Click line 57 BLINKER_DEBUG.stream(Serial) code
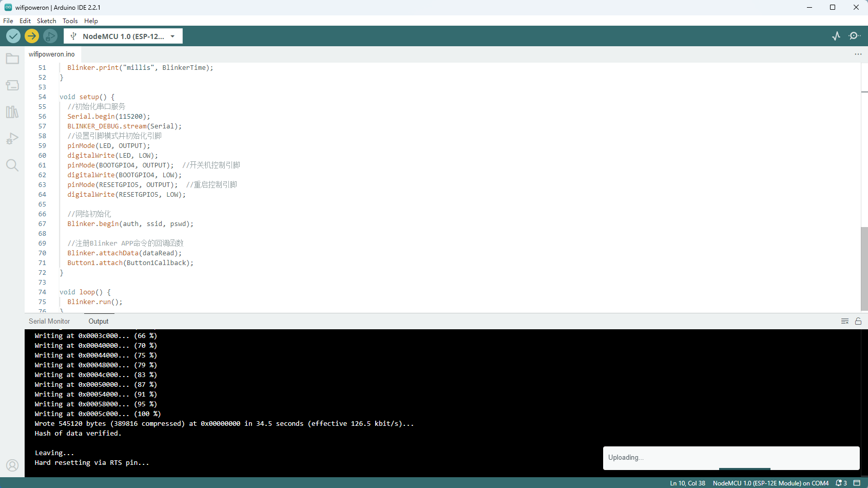The height and width of the screenshot is (488, 868). pos(124,126)
